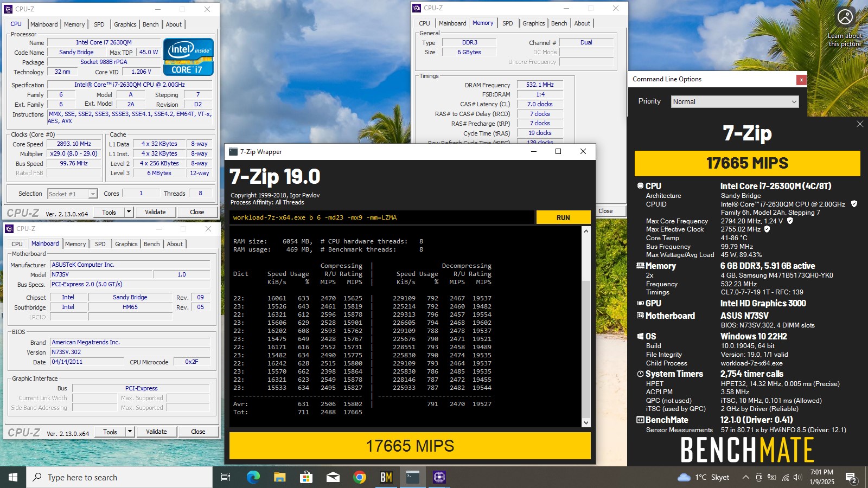This screenshot has width=868, height=488.
Task: Click the verified shield next to CPUID
Action: 854,204
